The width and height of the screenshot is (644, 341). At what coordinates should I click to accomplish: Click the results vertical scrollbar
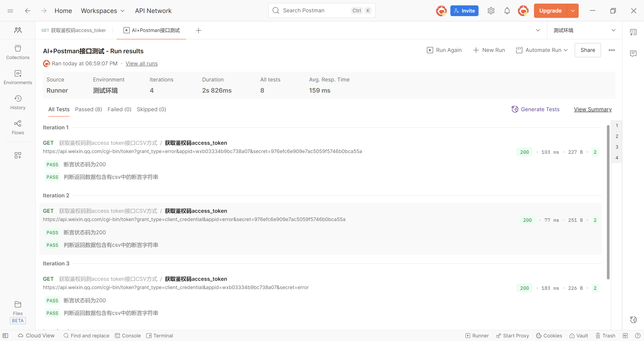pyautogui.click(x=608, y=202)
